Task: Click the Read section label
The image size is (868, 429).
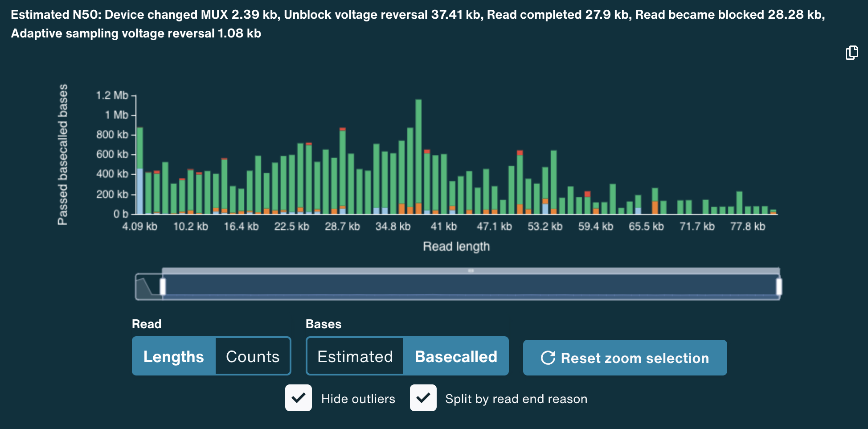Action: 147,324
